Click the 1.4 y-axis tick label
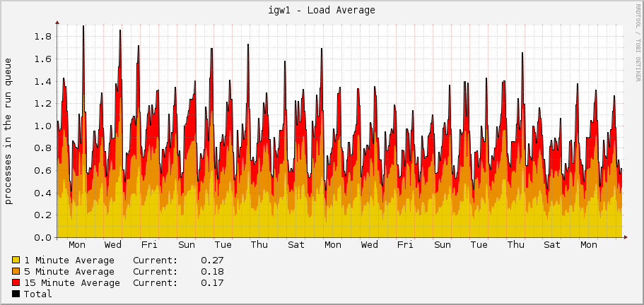 (x=43, y=81)
